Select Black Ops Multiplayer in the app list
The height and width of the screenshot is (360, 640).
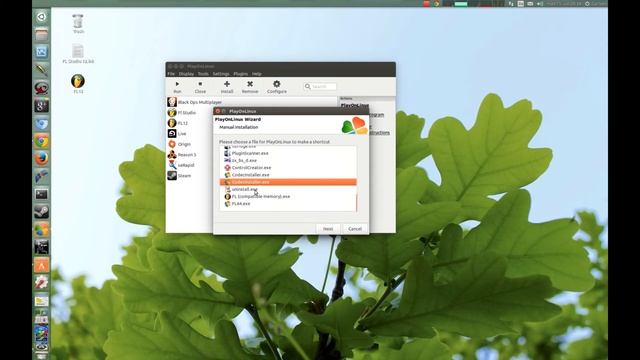pyautogui.click(x=200, y=102)
